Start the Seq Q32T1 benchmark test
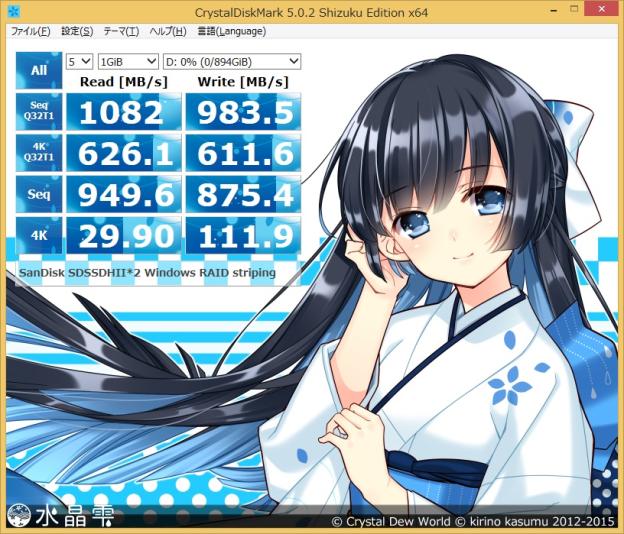624x534 pixels. pos(39,111)
